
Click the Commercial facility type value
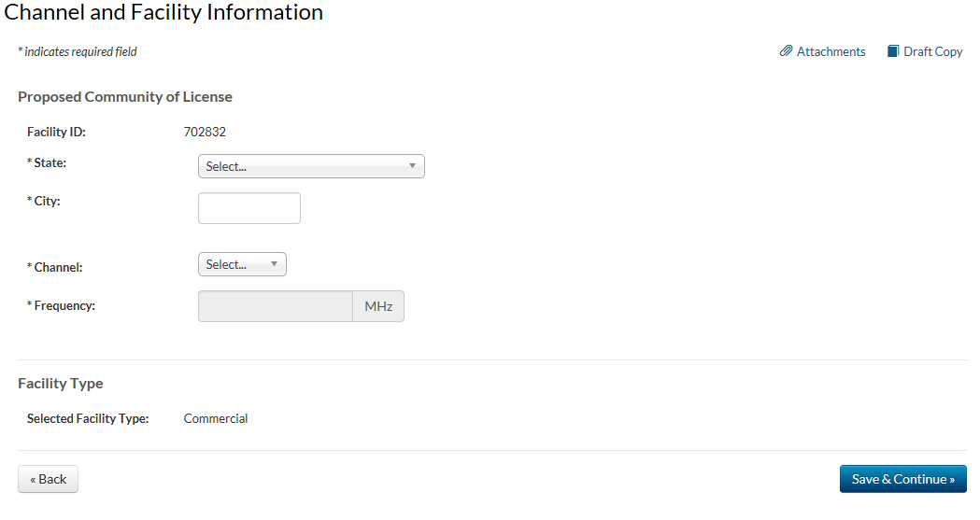pyautogui.click(x=216, y=419)
